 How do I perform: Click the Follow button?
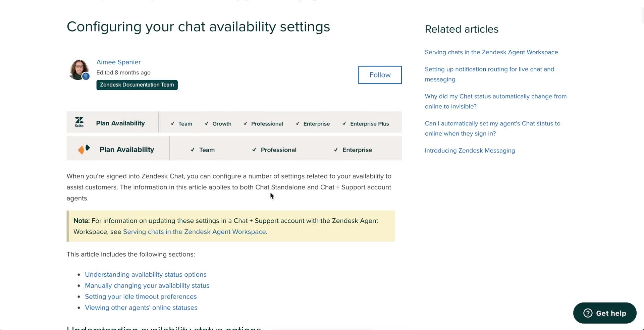click(380, 75)
